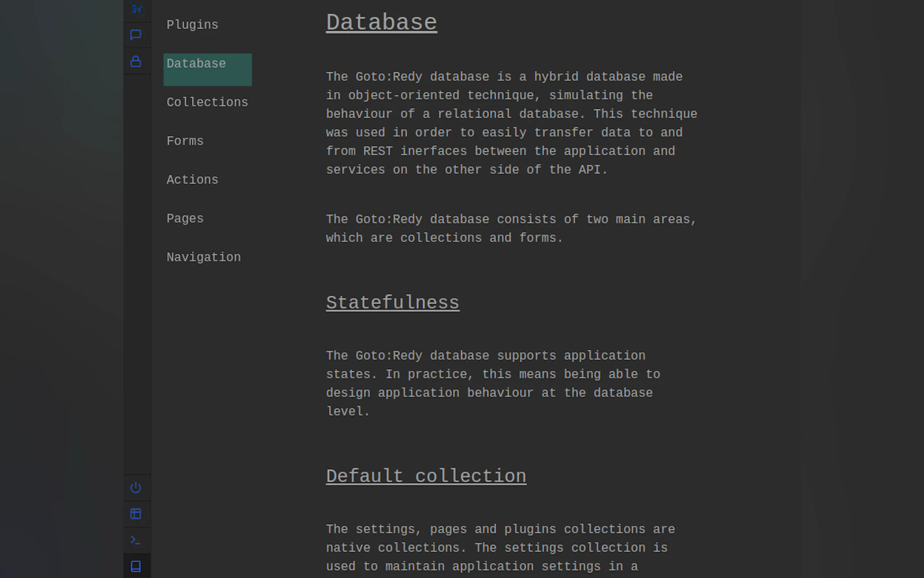Image resolution: width=924 pixels, height=578 pixels.
Task: Click the book documentation icon
Action: [x=136, y=566]
